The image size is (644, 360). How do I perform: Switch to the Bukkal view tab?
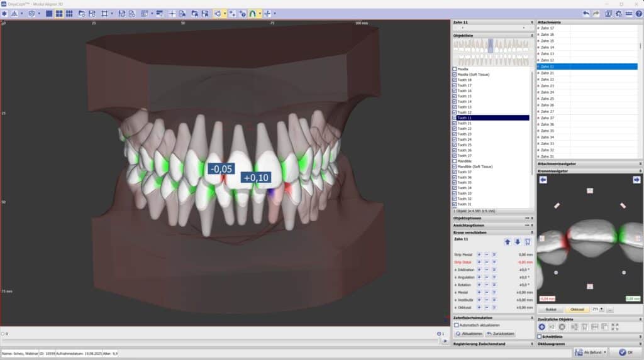(x=551, y=309)
